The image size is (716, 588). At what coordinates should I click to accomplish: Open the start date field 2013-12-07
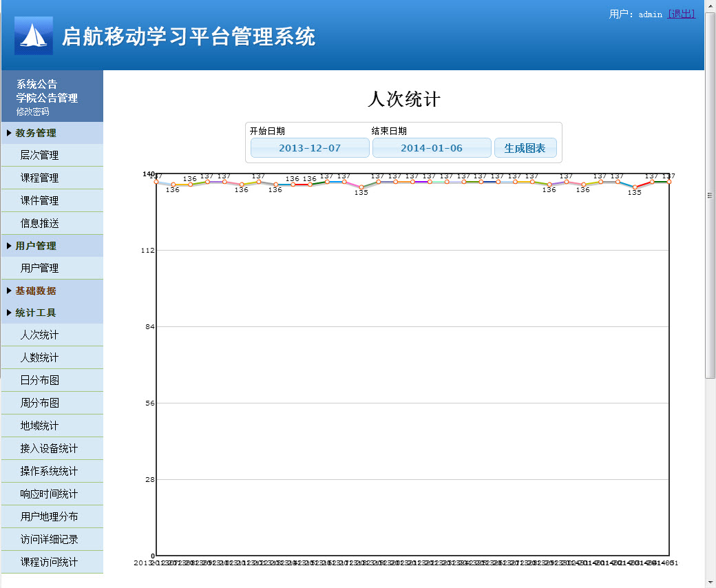tap(310, 148)
